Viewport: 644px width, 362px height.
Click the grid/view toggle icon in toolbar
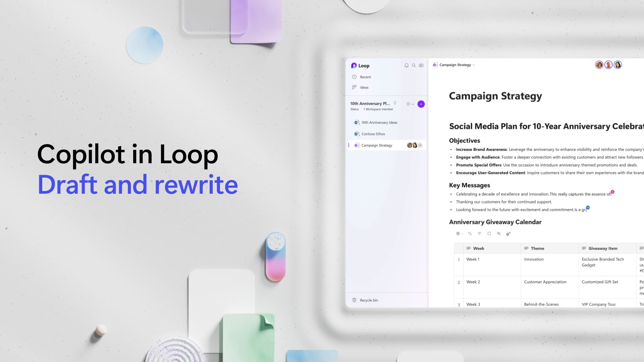(x=458, y=233)
